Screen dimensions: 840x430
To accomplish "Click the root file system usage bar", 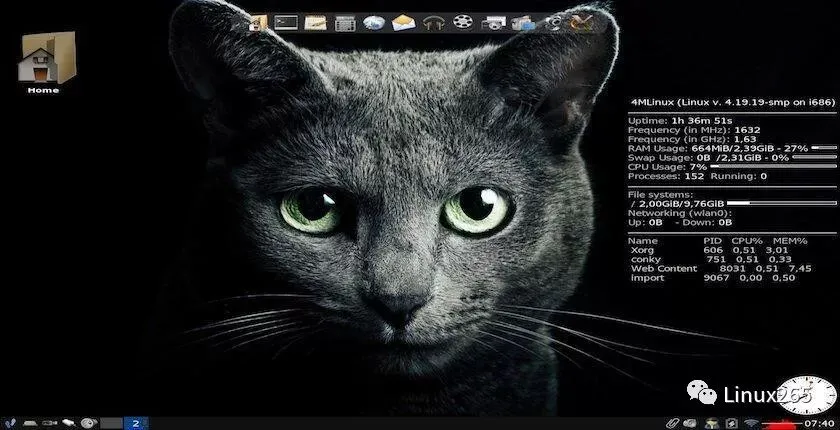I will tap(782, 203).
